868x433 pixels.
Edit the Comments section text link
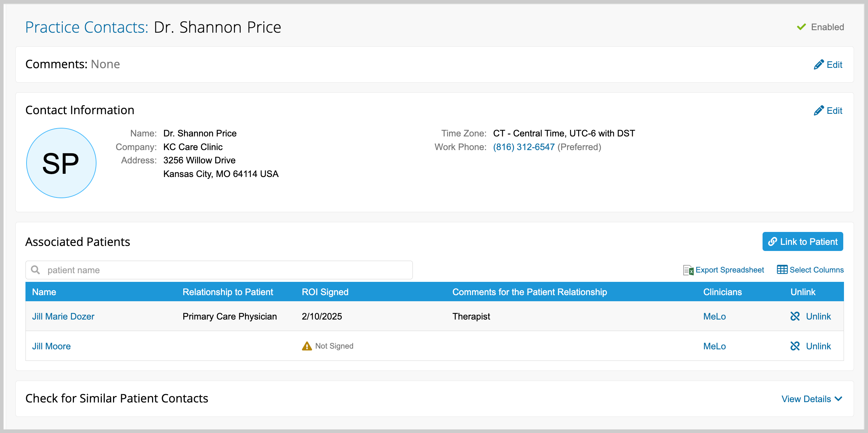tap(834, 65)
